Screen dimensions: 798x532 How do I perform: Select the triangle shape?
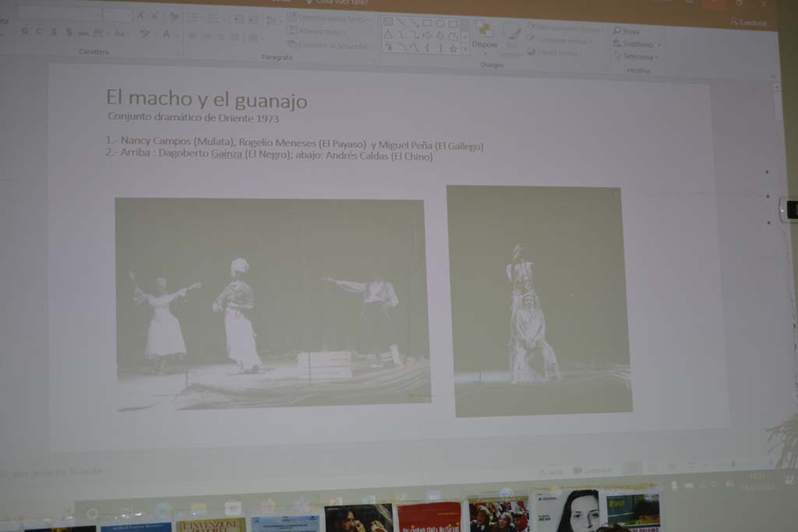click(388, 34)
